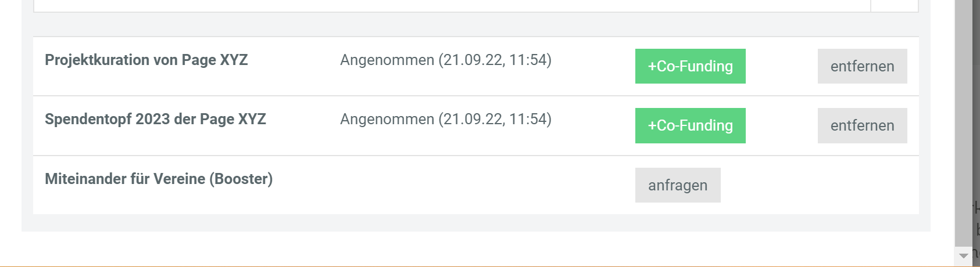Click the vertical scrollbar thumb

(963, 116)
